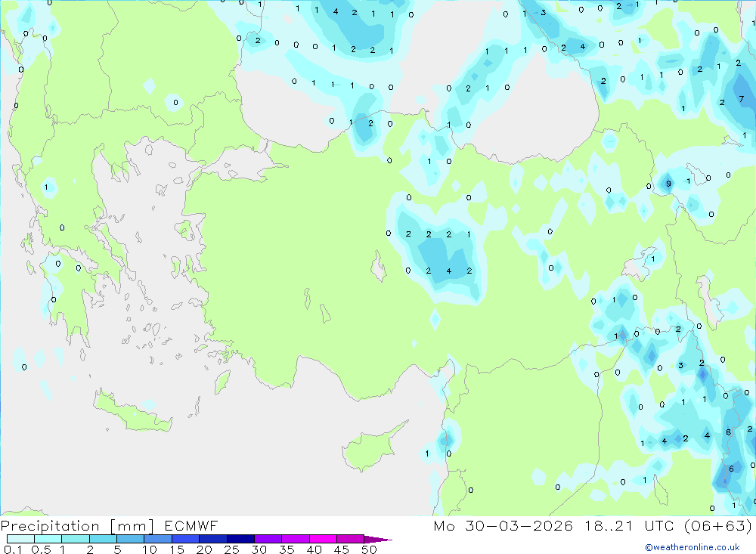Click the 45–50 mm legend color swatch
The height and width of the screenshot is (554, 756).
click(x=351, y=539)
